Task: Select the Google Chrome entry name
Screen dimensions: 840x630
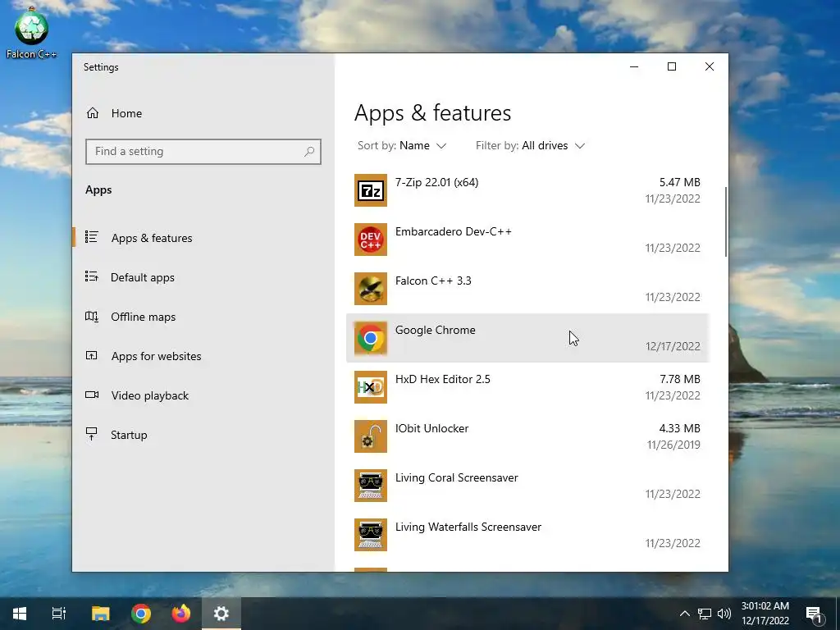Action: click(435, 330)
